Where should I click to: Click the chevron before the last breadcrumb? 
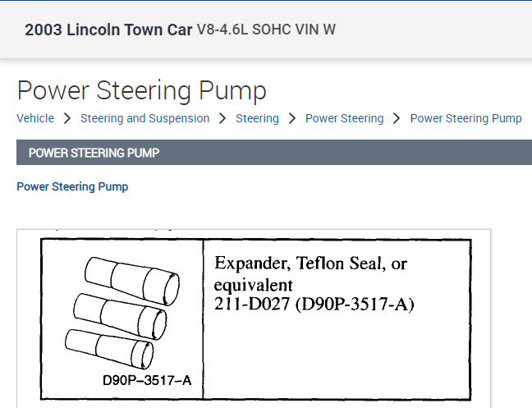coord(397,118)
